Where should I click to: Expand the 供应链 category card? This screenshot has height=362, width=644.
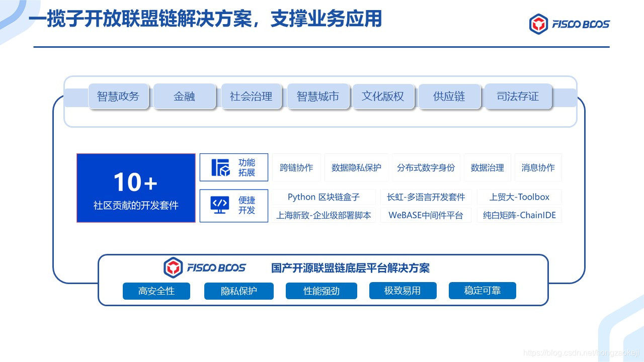[449, 97]
